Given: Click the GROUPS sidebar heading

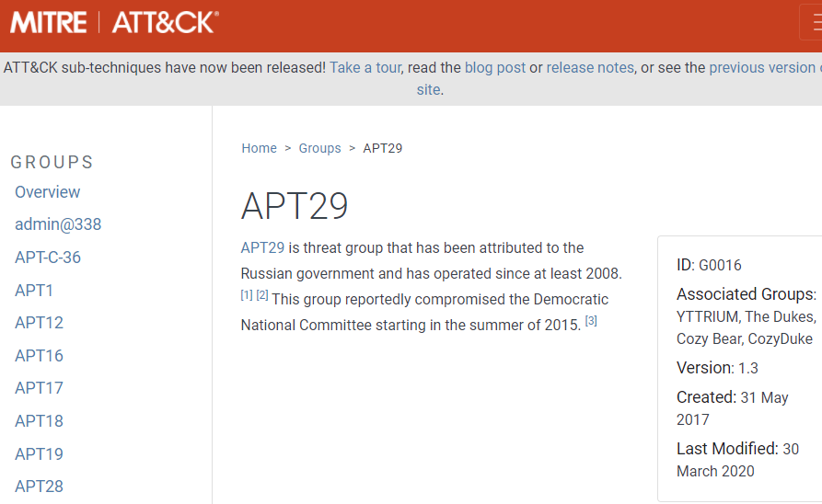Looking at the screenshot, I should pyautogui.click(x=52, y=163).
